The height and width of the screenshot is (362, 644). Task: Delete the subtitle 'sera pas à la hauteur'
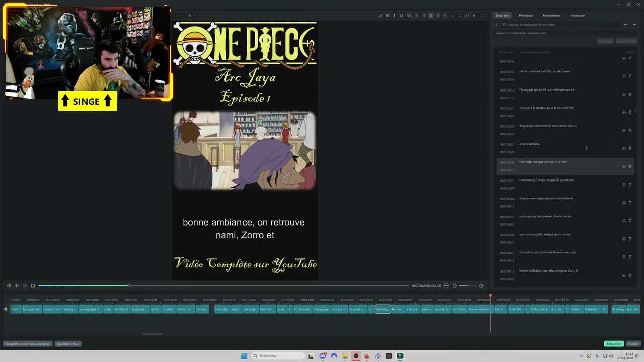[x=630, y=112]
